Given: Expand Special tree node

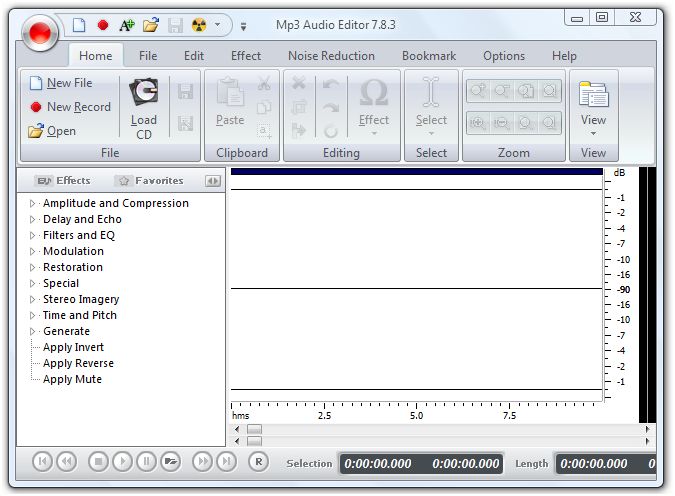Looking at the screenshot, I should point(32,283).
